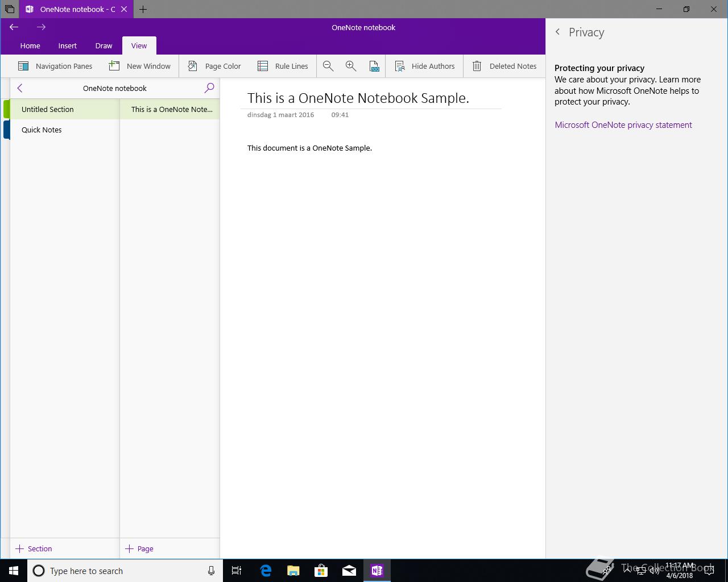Collapse notebook list with the back chevron
Image resolution: width=728 pixels, height=582 pixels.
click(20, 88)
